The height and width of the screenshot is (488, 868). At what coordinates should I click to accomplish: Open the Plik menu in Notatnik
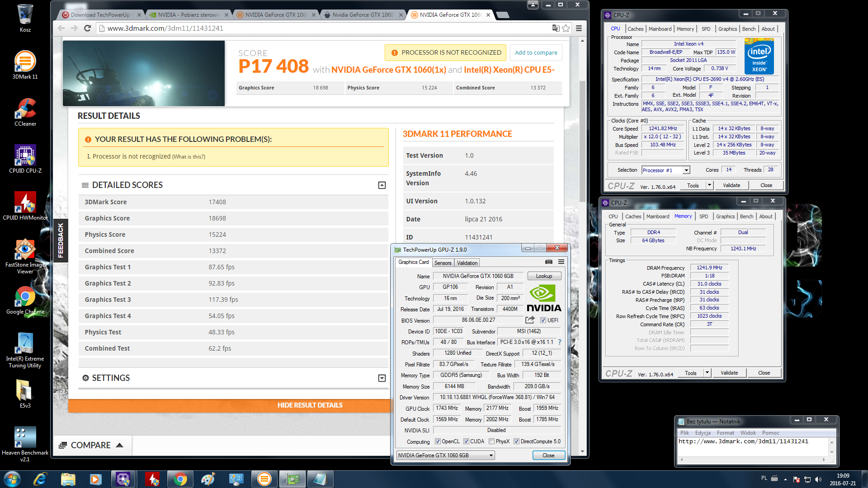pyautogui.click(x=684, y=433)
